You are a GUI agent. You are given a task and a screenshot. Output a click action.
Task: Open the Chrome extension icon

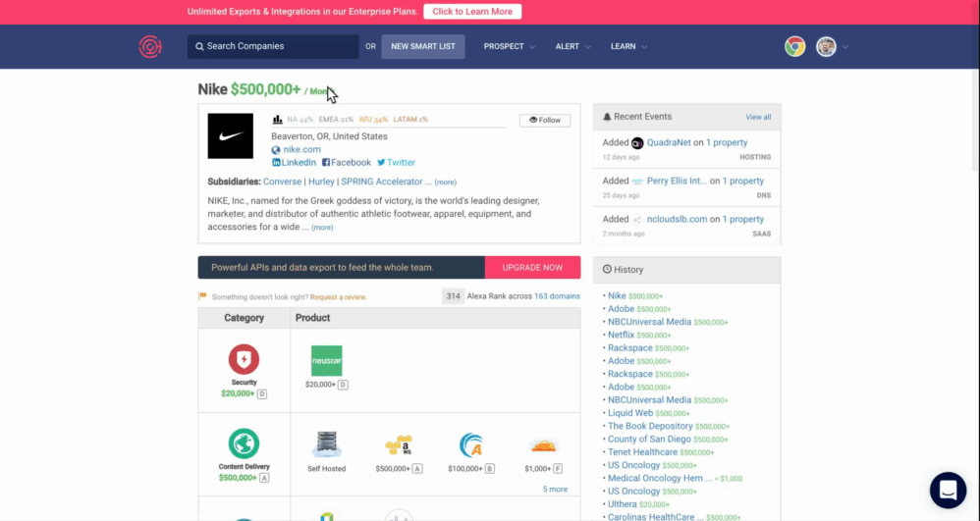point(795,47)
